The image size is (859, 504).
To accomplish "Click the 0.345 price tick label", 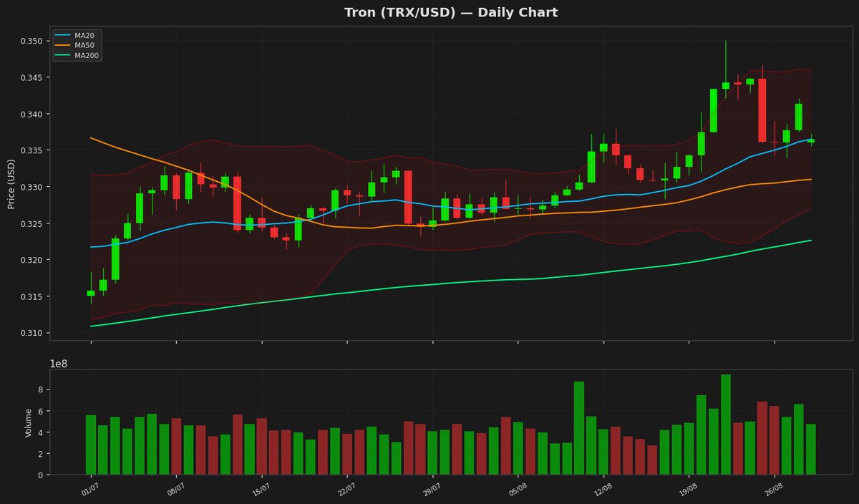I will (31, 77).
